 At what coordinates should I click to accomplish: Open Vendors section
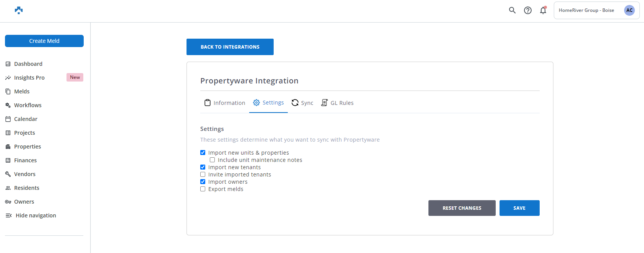coord(25,174)
